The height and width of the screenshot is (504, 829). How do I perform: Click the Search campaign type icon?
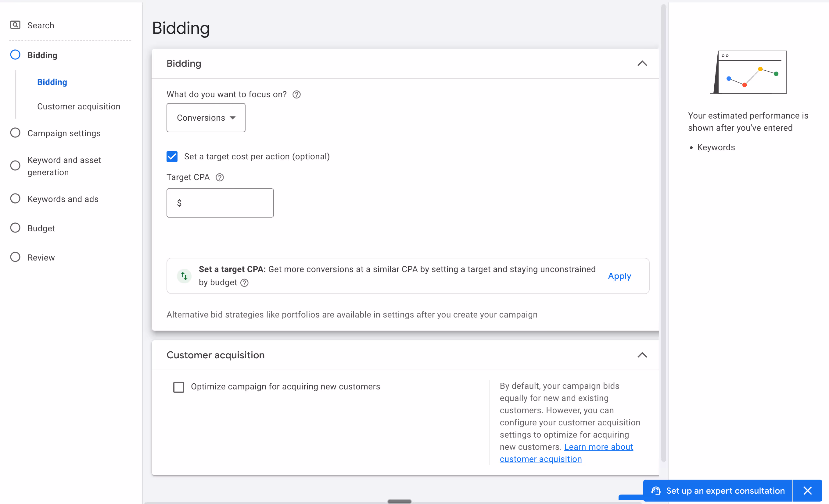click(x=15, y=25)
